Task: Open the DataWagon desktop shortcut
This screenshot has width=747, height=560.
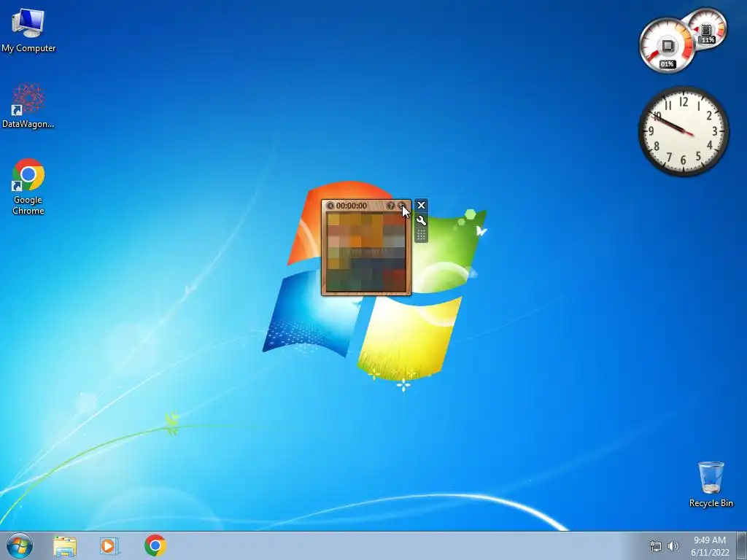Action: point(28,106)
